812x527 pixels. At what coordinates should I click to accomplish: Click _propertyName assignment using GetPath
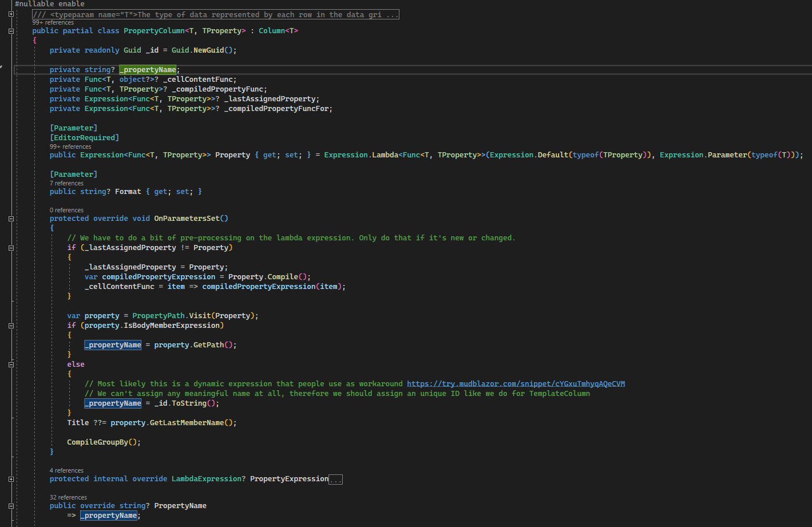coord(113,344)
